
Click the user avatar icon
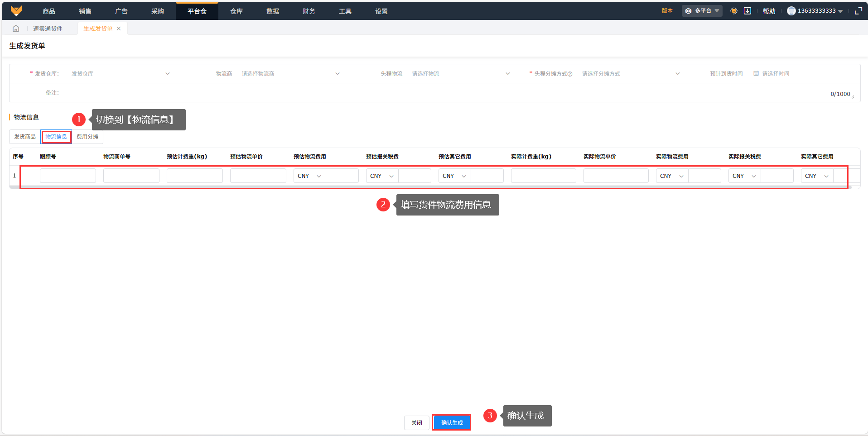791,11
